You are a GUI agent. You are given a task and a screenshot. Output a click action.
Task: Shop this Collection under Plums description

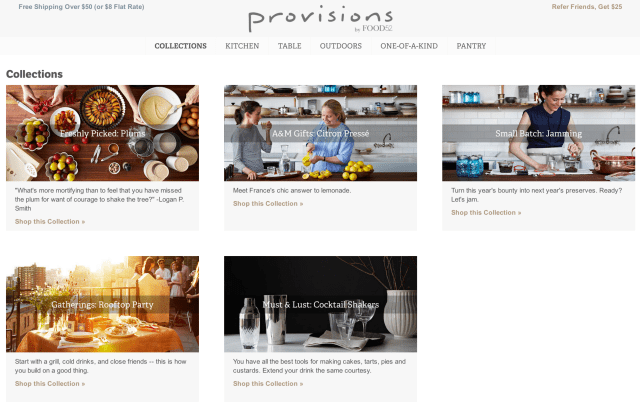point(50,222)
